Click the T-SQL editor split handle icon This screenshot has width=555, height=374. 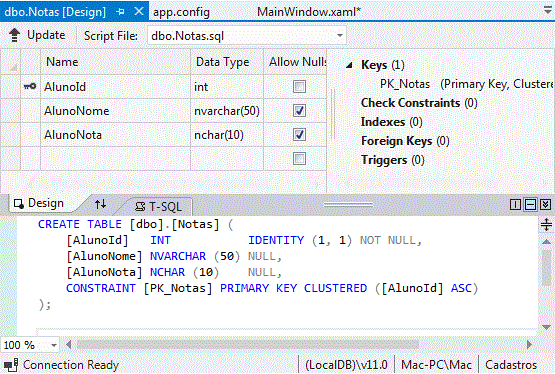(547, 224)
